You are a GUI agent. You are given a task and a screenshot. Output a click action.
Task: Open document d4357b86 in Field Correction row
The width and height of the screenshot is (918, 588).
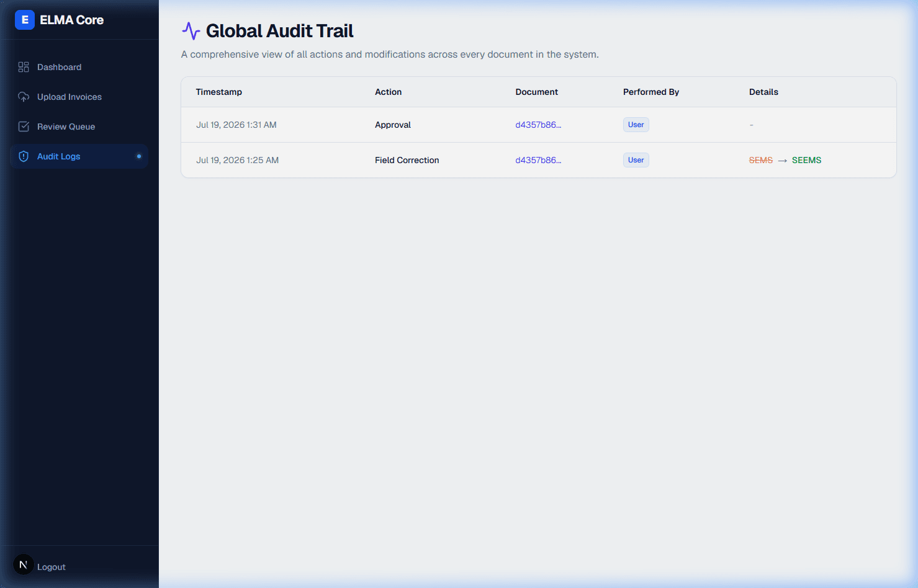538,160
